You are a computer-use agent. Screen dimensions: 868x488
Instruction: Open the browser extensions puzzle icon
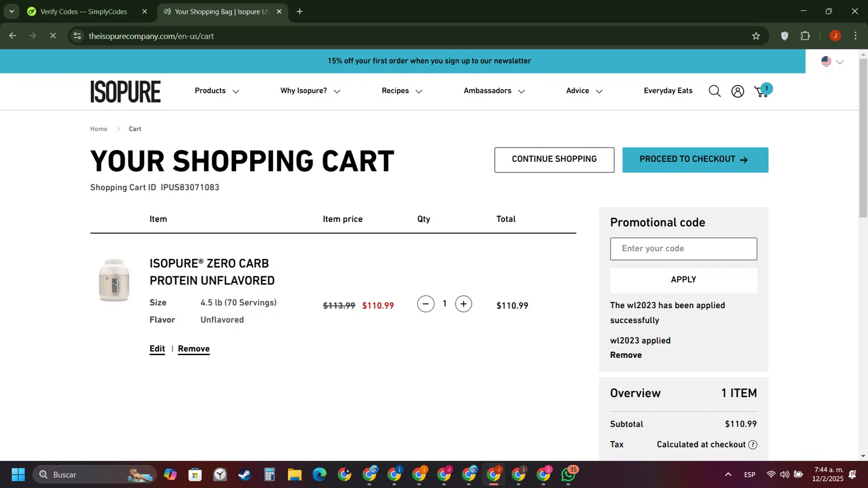[x=805, y=36]
